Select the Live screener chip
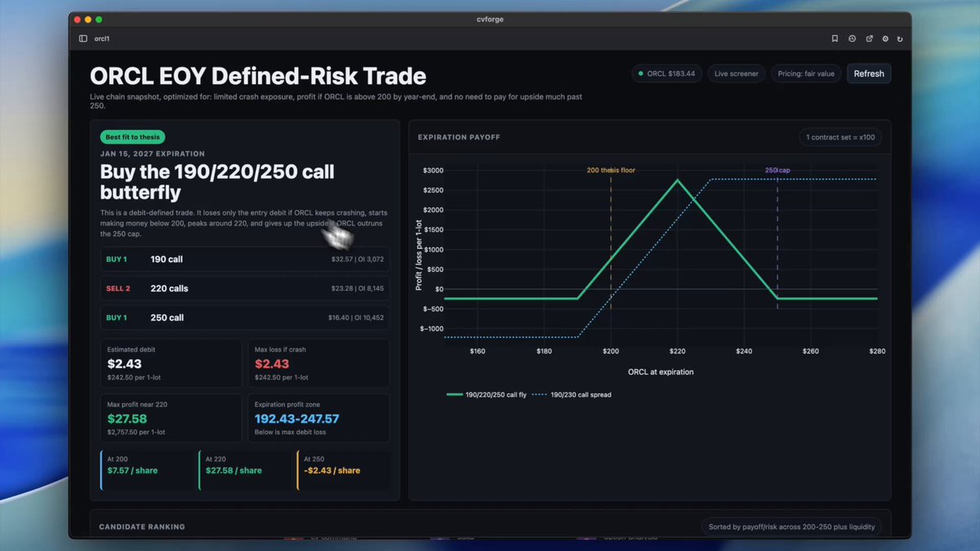Viewport: 980px width, 551px height. (x=737, y=73)
